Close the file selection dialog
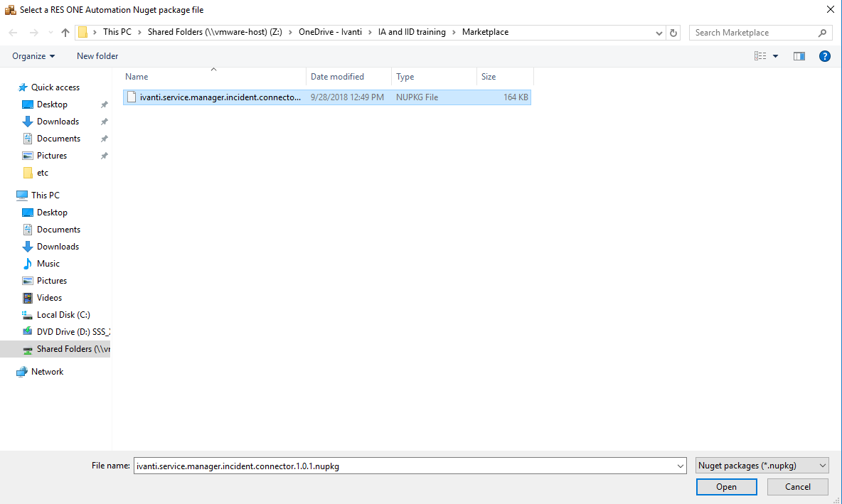 coord(830,10)
